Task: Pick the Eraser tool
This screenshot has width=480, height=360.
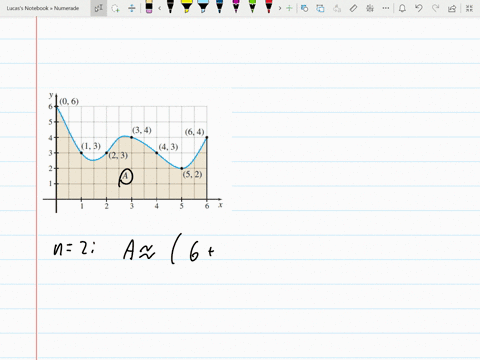Action: (x=149, y=7)
